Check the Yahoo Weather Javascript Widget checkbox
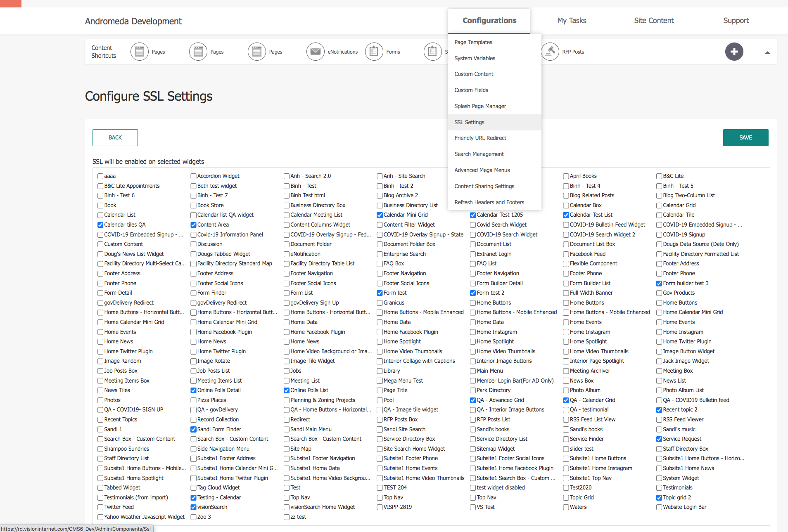The image size is (788, 532). pyautogui.click(x=100, y=517)
